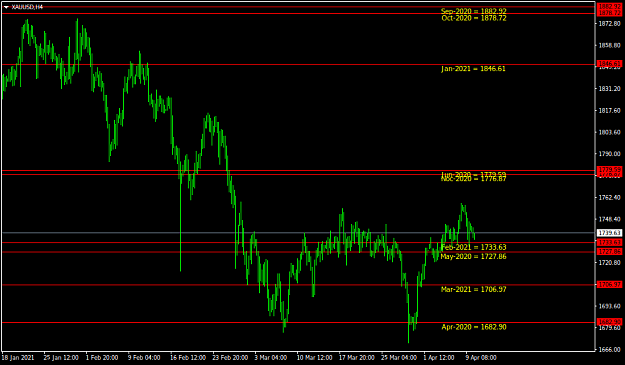Select the Mar-2021 = 1706.97 label
This screenshot has height=365, width=625.
[474, 289]
